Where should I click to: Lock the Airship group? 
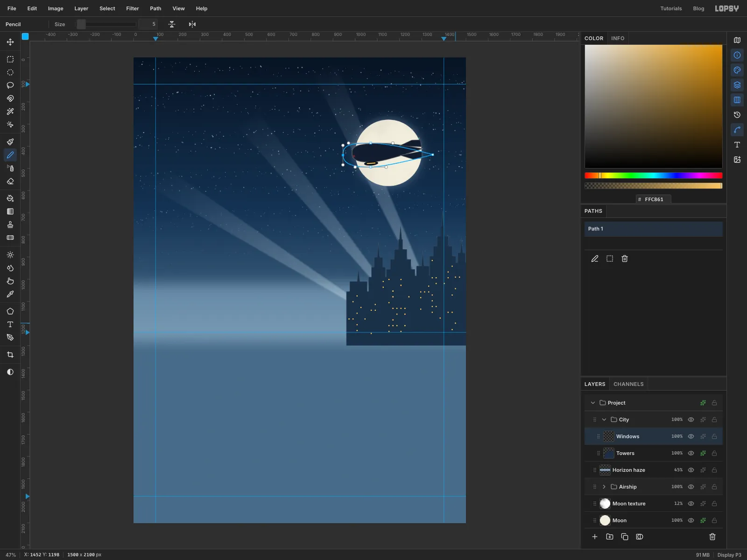(x=714, y=487)
